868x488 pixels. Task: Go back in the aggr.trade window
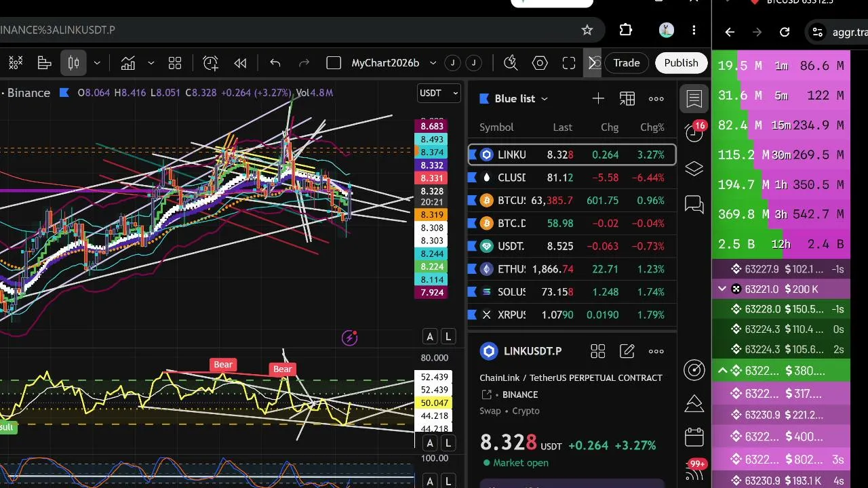click(x=730, y=32)
